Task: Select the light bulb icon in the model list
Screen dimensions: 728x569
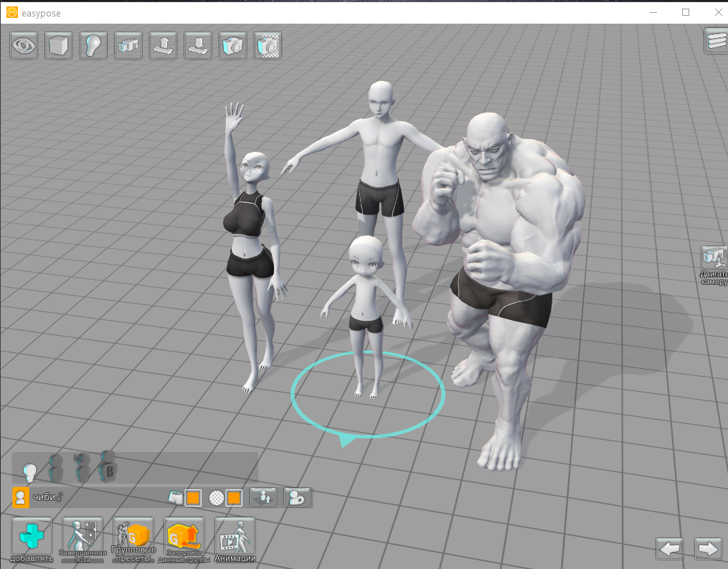Action: tap(30, 472)
